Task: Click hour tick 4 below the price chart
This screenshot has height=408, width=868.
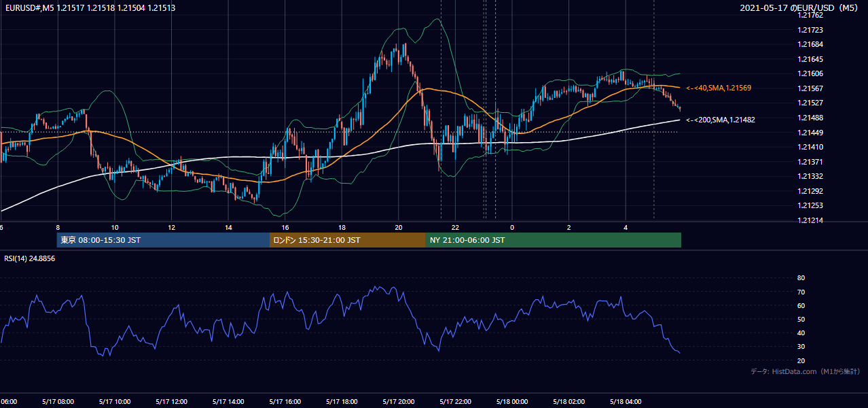Action: tap(626, 228)
